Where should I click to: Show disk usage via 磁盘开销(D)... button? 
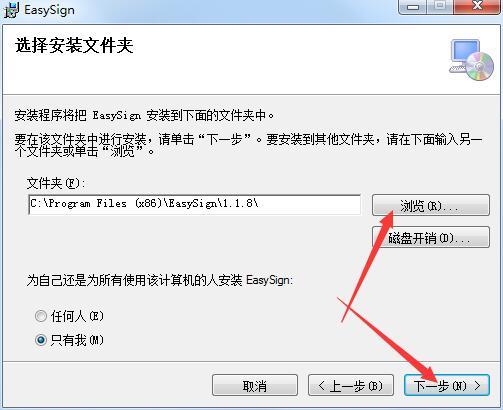tap(431, 237)
